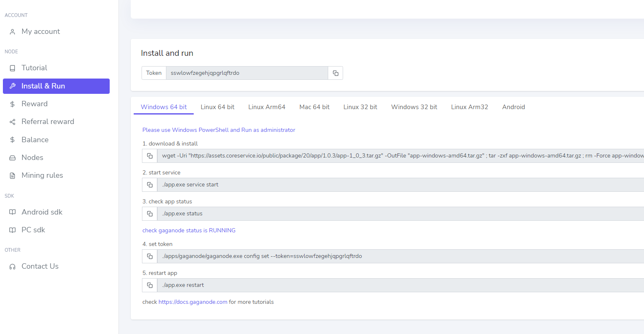This screenshot has width=644, height=334.
Task: Switch to the Linux 32 bit tab
Action: (360, 107)
